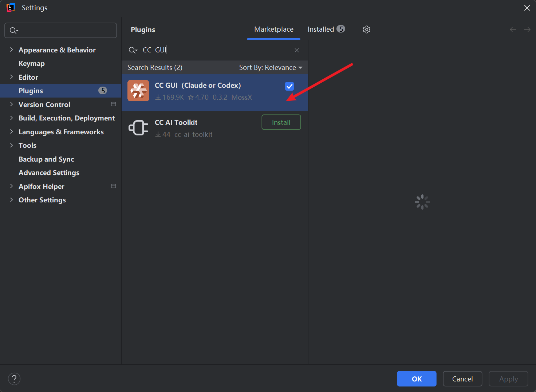Uncheck the CC GUI plugin checkbox
This screenshot has width=536, height=392.
point(289,86)
